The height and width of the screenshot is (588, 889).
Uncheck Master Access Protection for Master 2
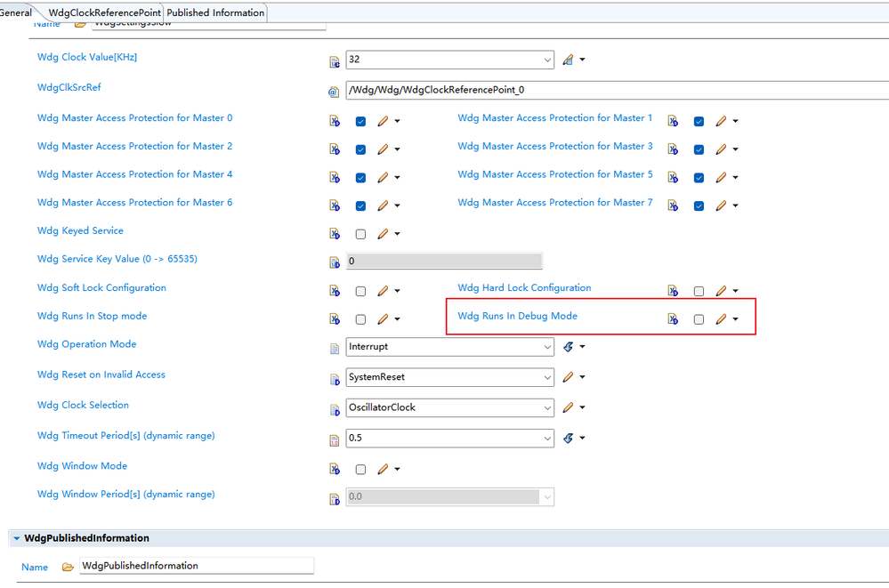(x=360, y=149)
